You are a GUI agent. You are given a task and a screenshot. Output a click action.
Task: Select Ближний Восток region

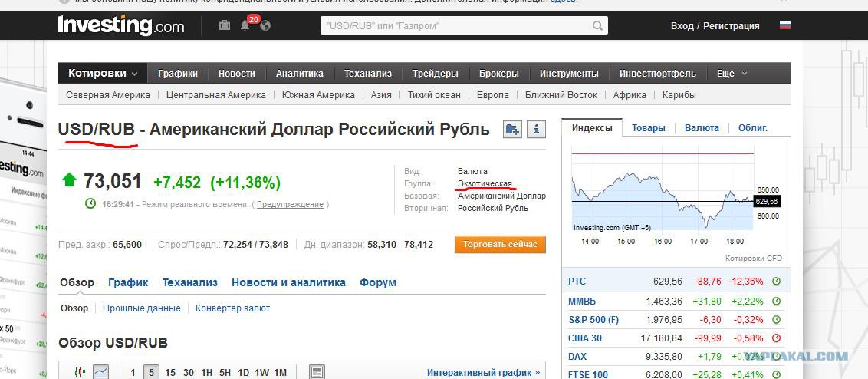561,95
